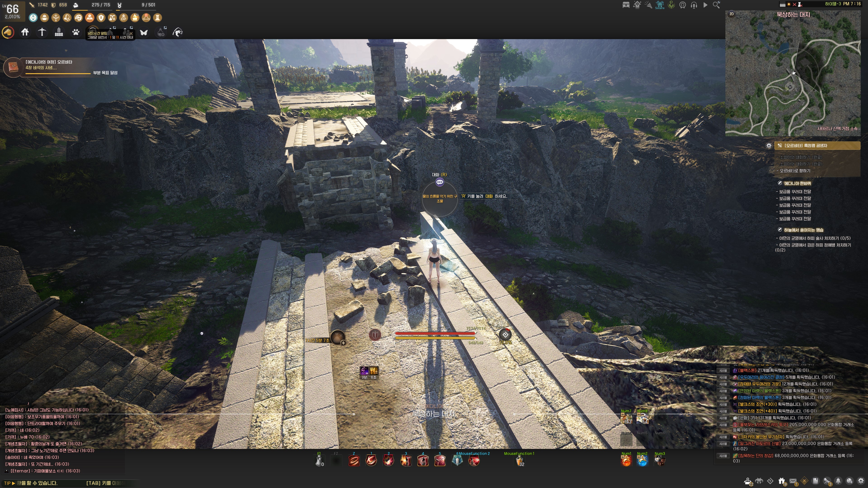Toggle the diamond X icon in bottom bar
Image resolution: width=868 pixels, height=488 pixels.
[804, 481]
